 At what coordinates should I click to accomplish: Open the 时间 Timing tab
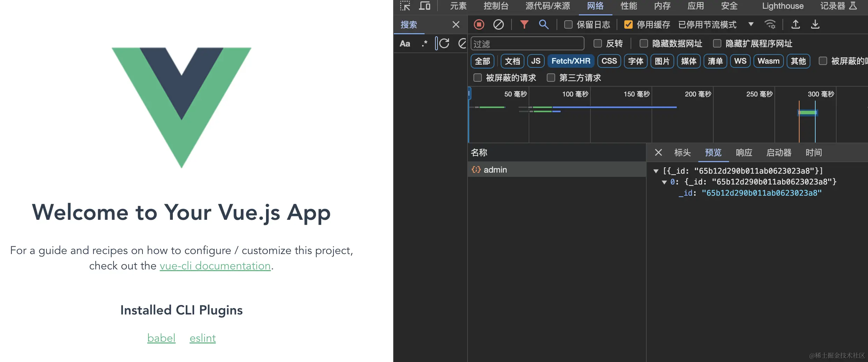(814, 152)
